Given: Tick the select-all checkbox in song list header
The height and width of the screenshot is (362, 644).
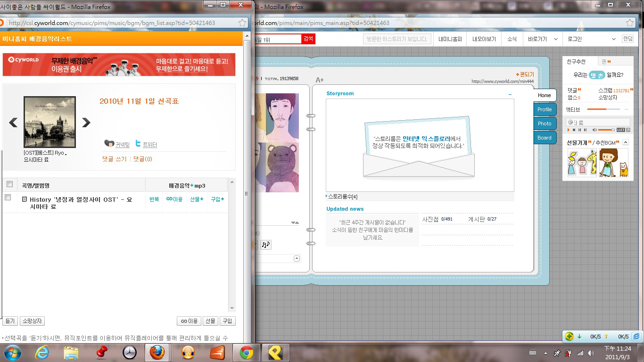Looking at the screenshot, I should click(x=9, y=184).
